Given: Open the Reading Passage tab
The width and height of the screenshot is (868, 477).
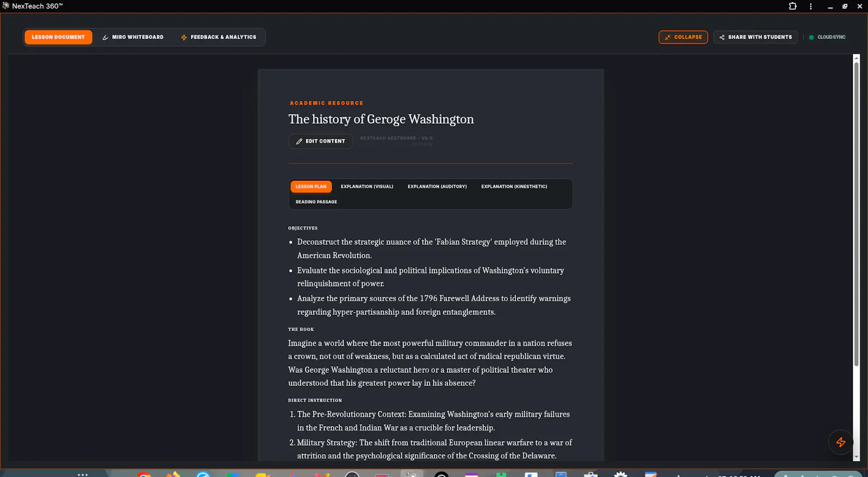Looking at the screenshot, I should [316, 202].
